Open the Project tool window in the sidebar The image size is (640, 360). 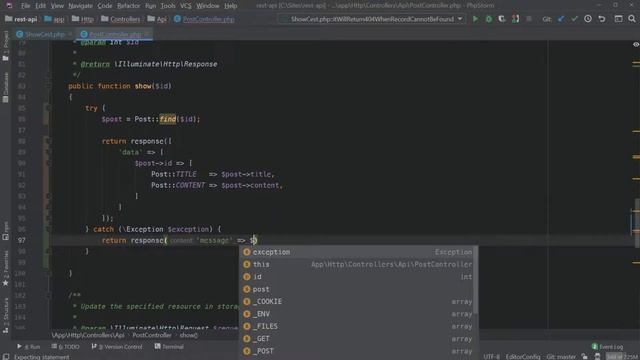pos(6,46)
